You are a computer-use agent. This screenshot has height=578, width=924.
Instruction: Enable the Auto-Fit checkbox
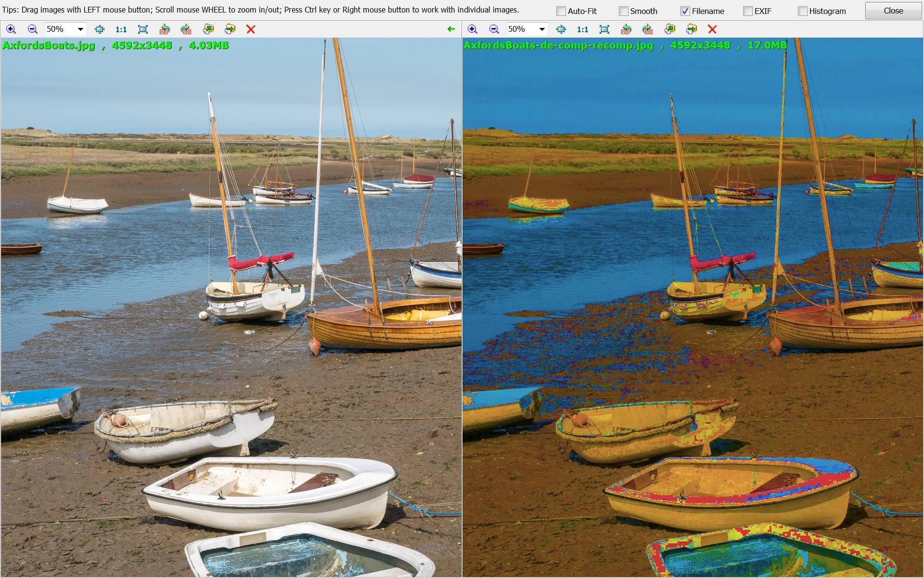(561, 11)
